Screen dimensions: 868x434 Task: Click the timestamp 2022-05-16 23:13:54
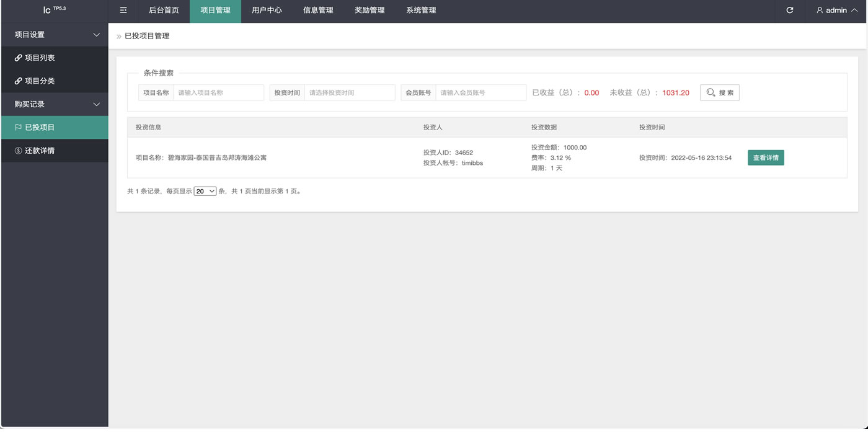(701, 157)
